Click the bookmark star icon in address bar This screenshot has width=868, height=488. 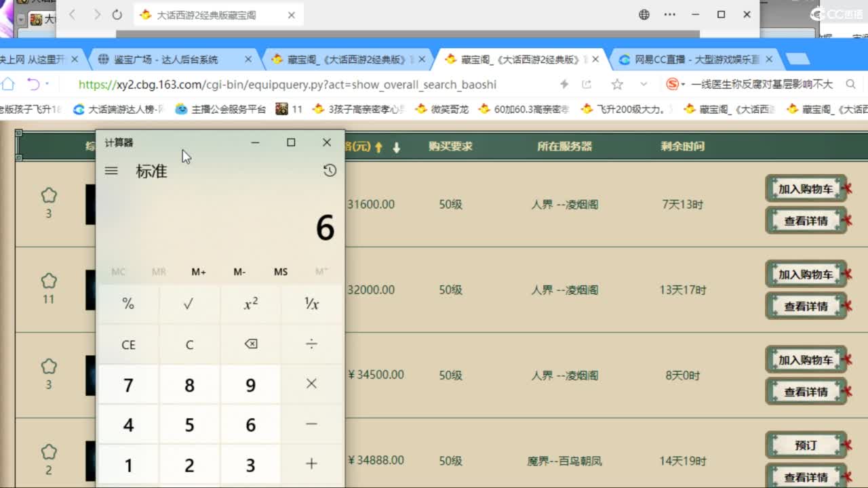click(617, 85)
